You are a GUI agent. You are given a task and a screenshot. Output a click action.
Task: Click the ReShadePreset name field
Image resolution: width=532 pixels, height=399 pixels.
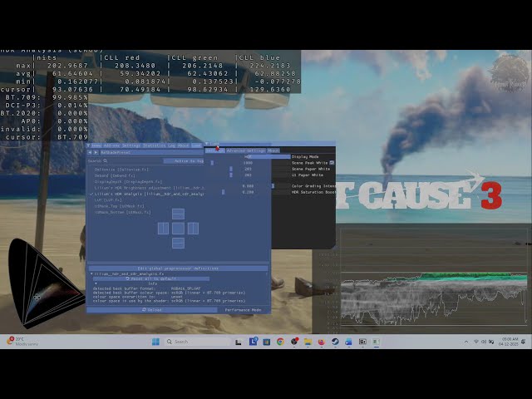pyautogui.click(x=151, y=153)
